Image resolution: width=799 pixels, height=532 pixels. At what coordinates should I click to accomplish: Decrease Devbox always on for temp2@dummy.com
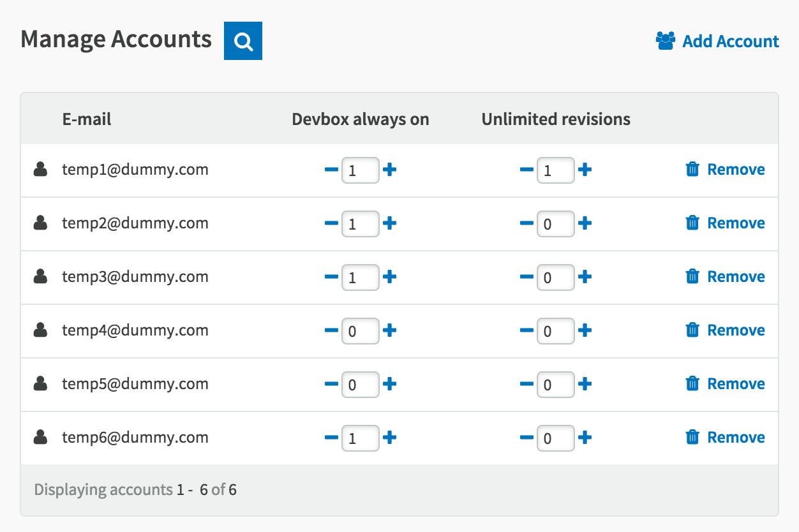[331, 223]
